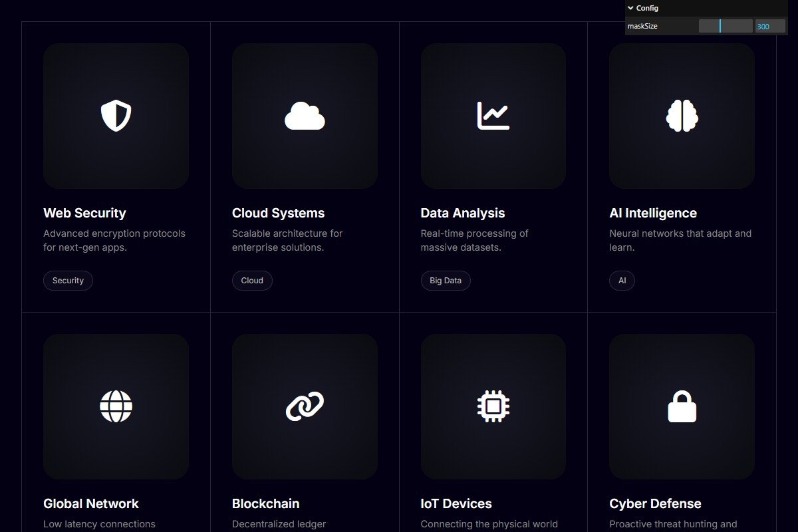Select the AI tag pill

pos(622,281)
